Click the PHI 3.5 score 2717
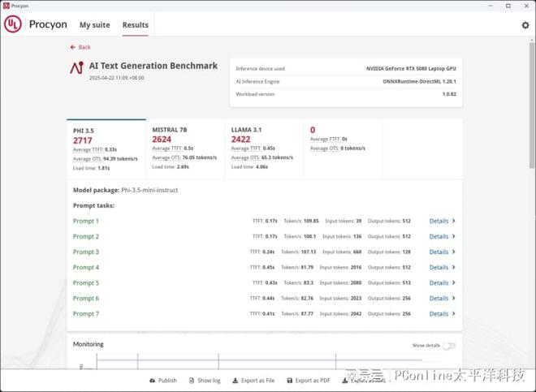The width and height of the screenshot is (536, 392). (82, 140)
